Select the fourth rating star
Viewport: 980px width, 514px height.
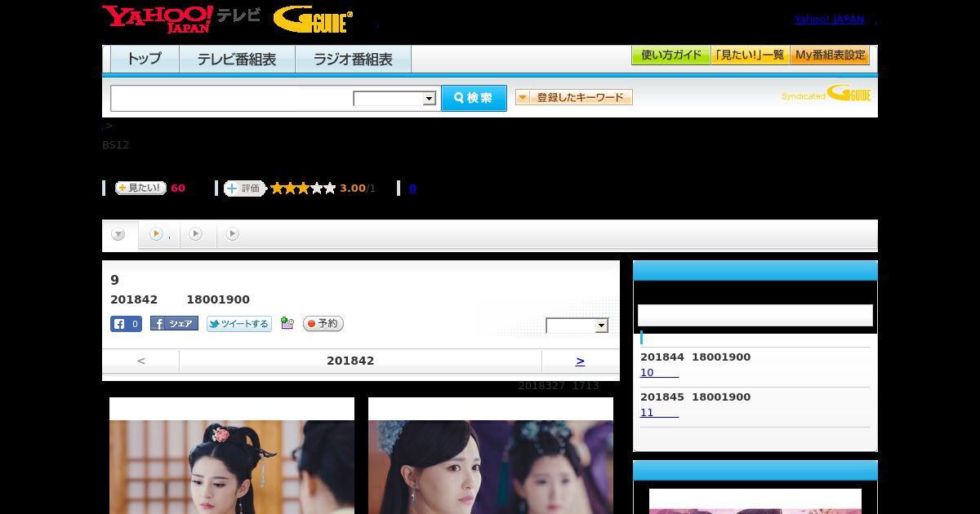pos(316,188)
